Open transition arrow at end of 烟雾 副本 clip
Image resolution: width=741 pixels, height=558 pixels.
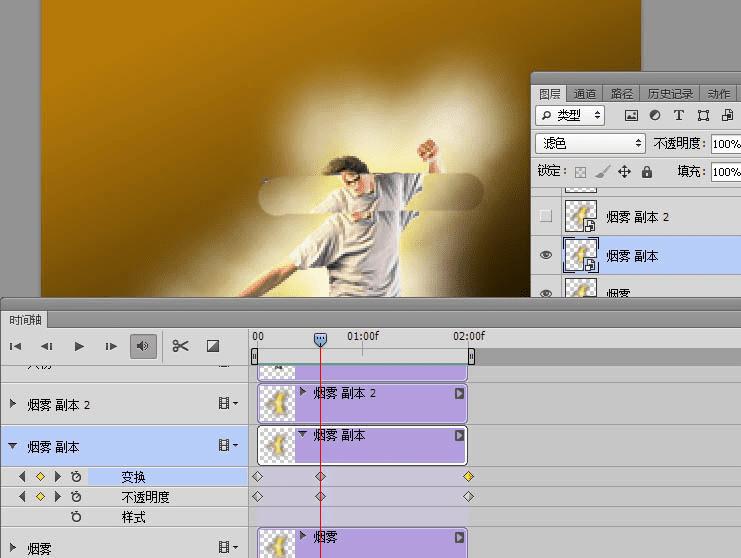(x=459, y=435)
